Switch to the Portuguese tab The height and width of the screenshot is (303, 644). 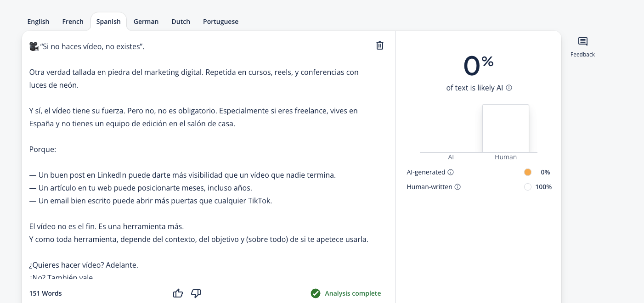pos(220,22)
